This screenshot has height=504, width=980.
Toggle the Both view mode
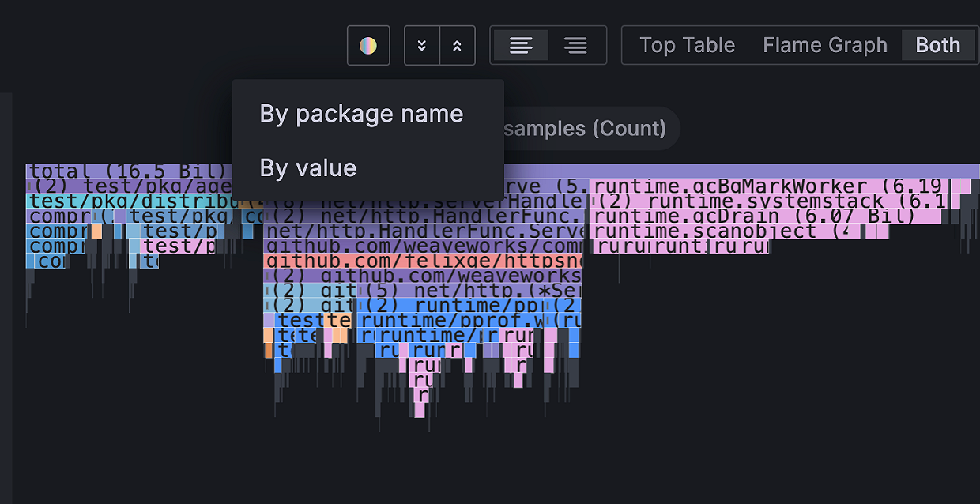(x=937, y=45)
